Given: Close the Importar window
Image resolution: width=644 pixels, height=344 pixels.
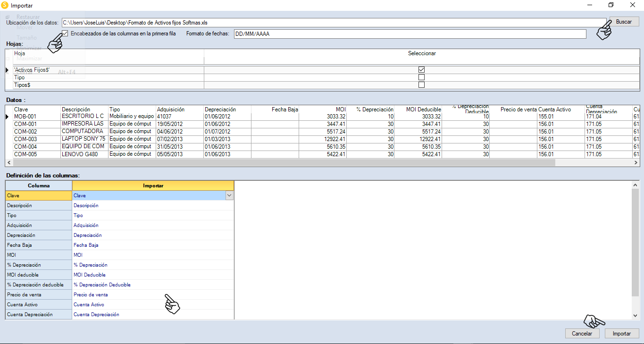Looking at the screenshot, I should 633,5.
